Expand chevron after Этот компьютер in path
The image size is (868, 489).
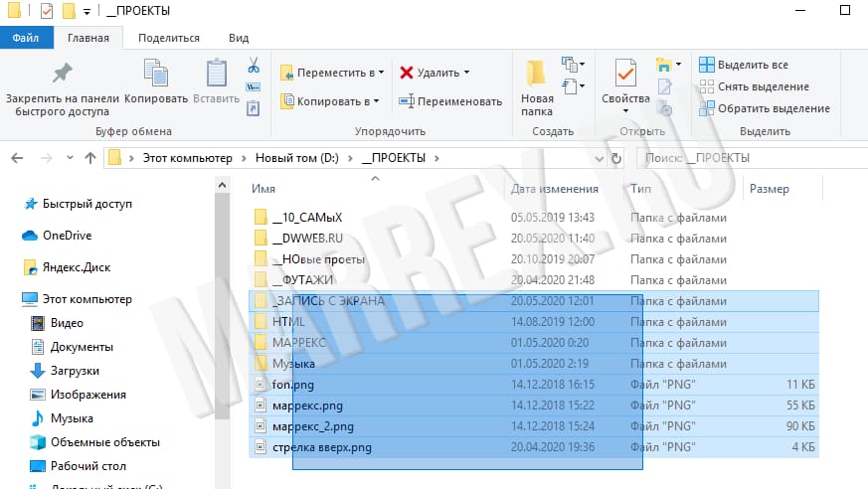coord(244,158)
